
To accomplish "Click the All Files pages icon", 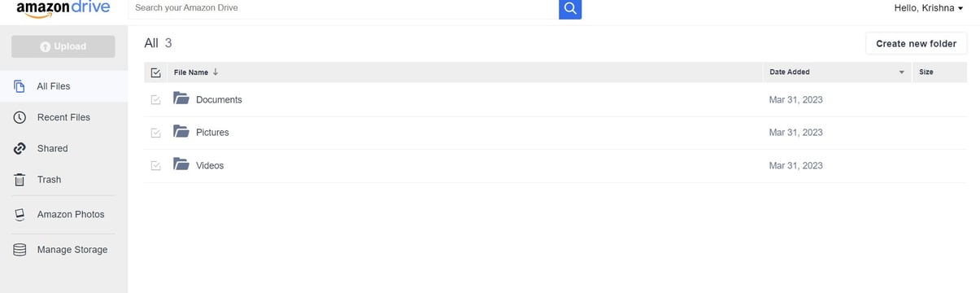I will (x=20, y=86).
